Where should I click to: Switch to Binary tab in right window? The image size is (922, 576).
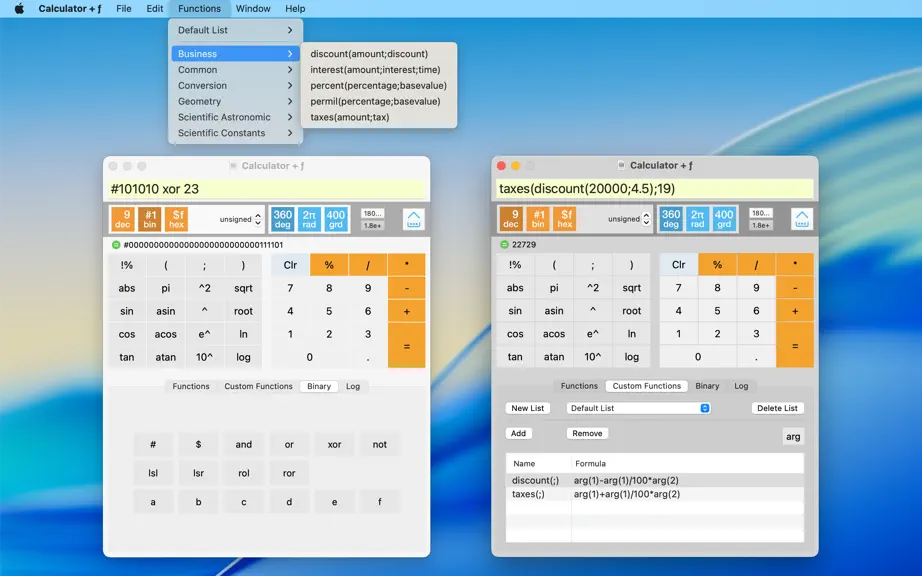click(x=707, y=386)
